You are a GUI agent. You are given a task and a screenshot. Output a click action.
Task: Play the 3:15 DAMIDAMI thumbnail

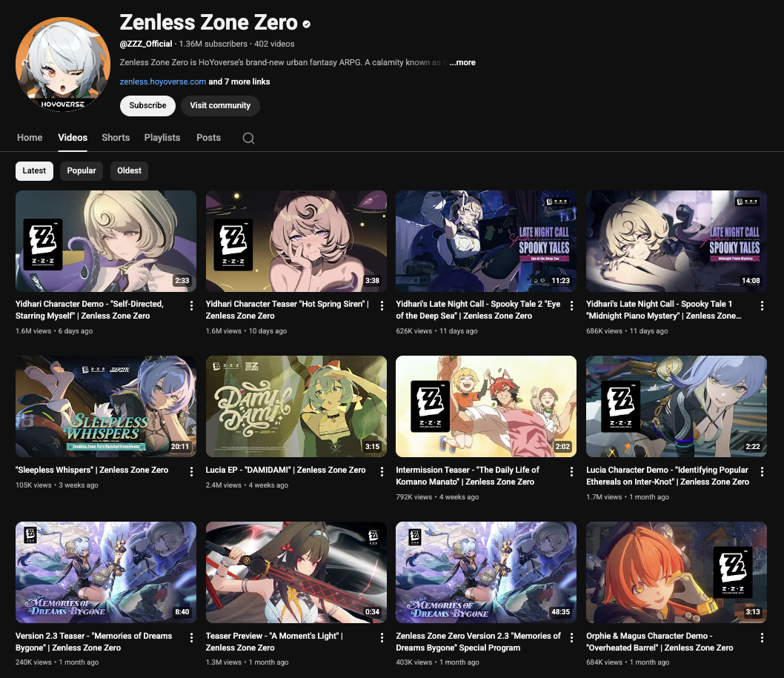(296, 407)
